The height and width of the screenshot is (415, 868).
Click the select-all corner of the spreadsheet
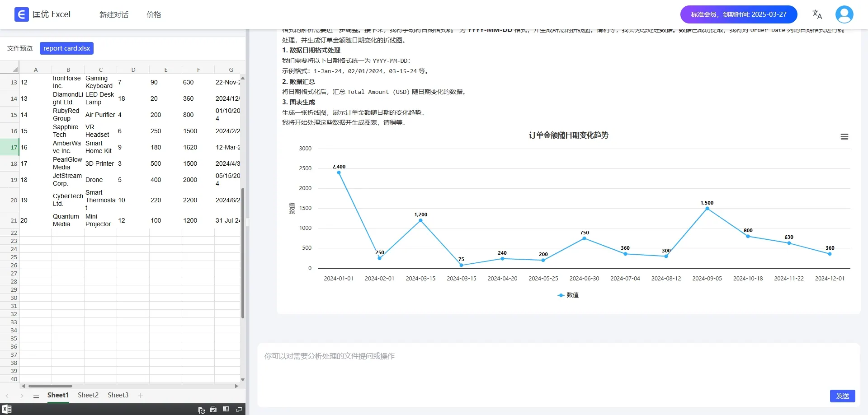[x=15, y=70]
